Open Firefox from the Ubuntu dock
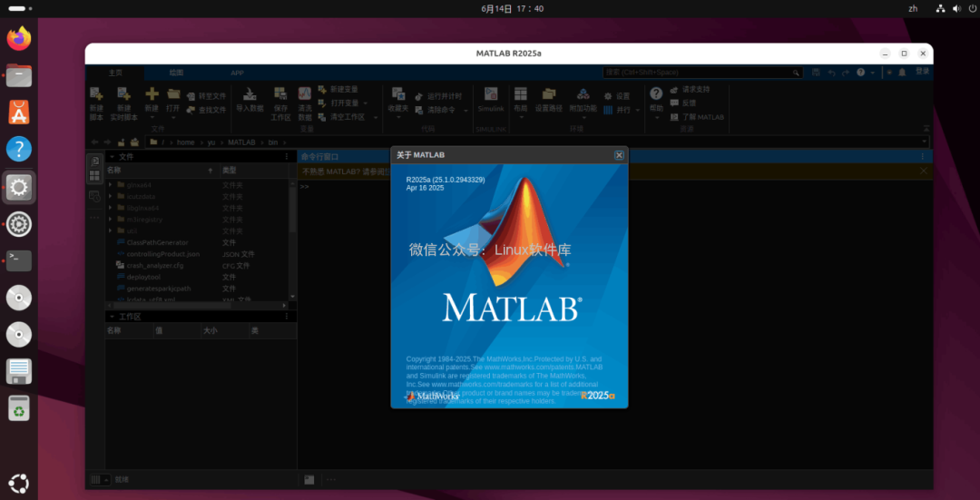 coord(19,38)
